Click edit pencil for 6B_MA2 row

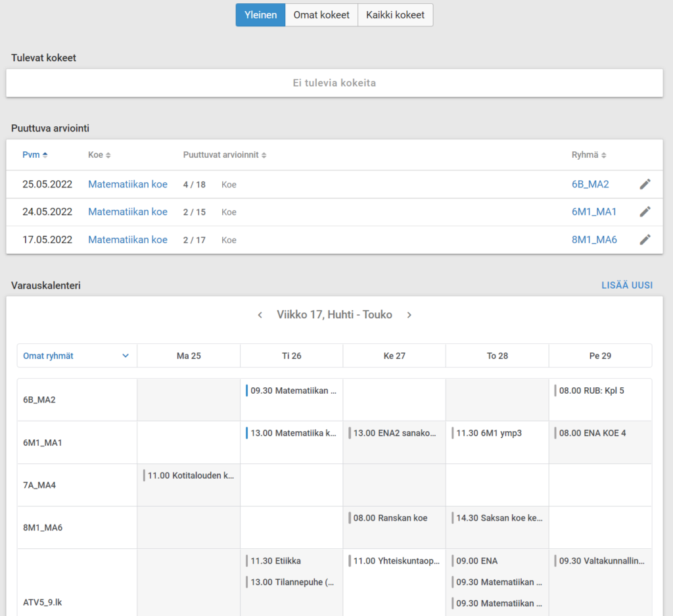[x=645, y=185]
